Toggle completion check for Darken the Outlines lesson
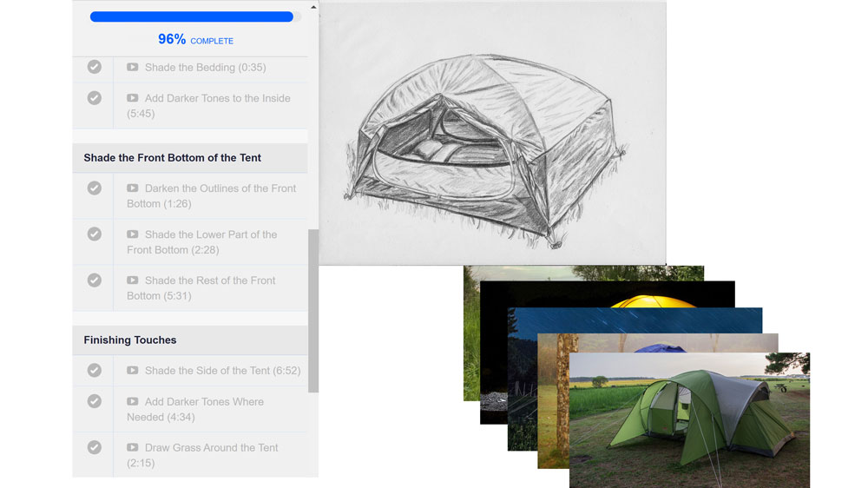The width and height of the screenshot is (868, 488). point(94,188)
